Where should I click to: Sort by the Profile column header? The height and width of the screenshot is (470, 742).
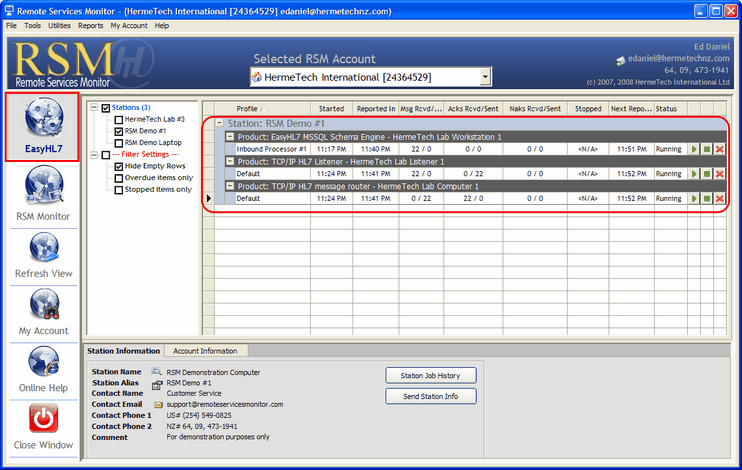tap(263, 108)
